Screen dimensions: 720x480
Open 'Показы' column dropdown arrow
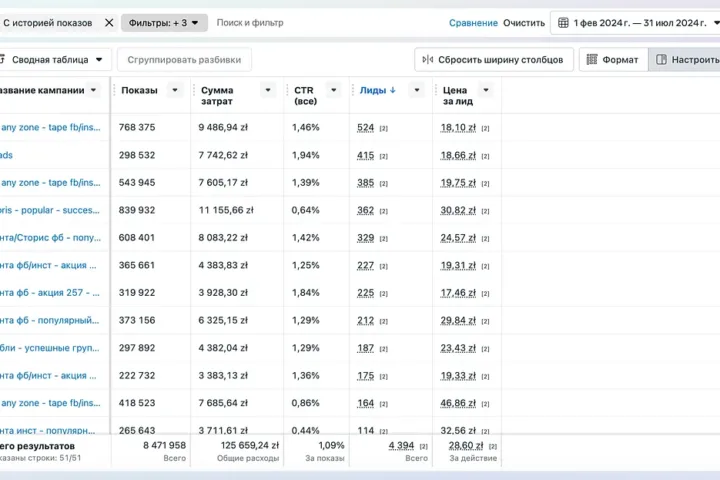point(175,90)
